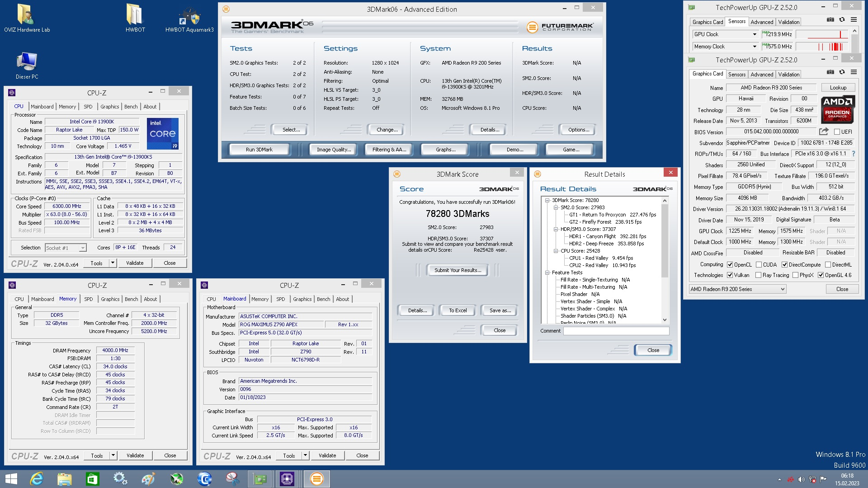Open the HWBOT folder on desktop
The image size is (868, 488).
(x=135, y=18)
